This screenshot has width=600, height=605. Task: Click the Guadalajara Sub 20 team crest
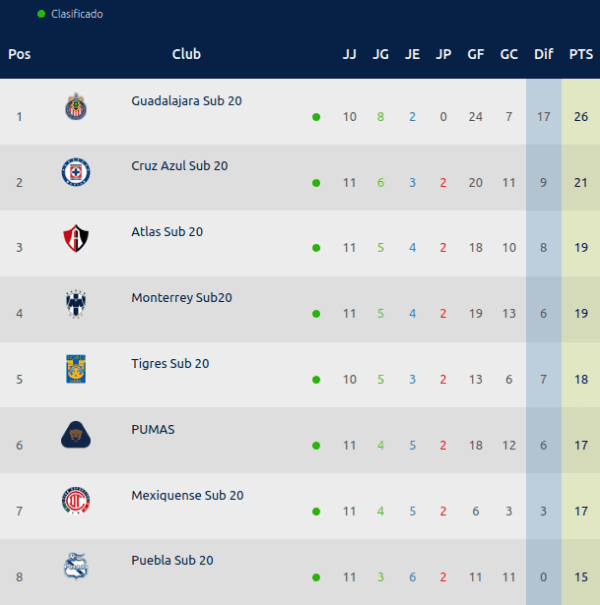pos(76,107)
